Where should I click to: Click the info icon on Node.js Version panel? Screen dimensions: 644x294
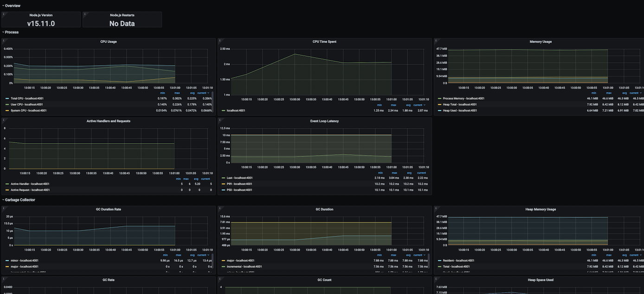pos(4,14)
